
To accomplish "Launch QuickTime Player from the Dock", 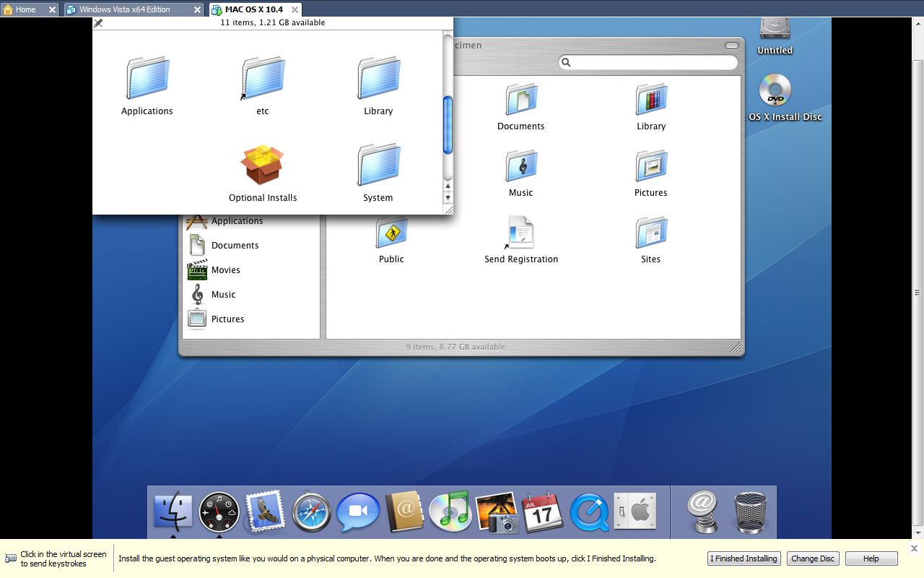I will (589, 512).
